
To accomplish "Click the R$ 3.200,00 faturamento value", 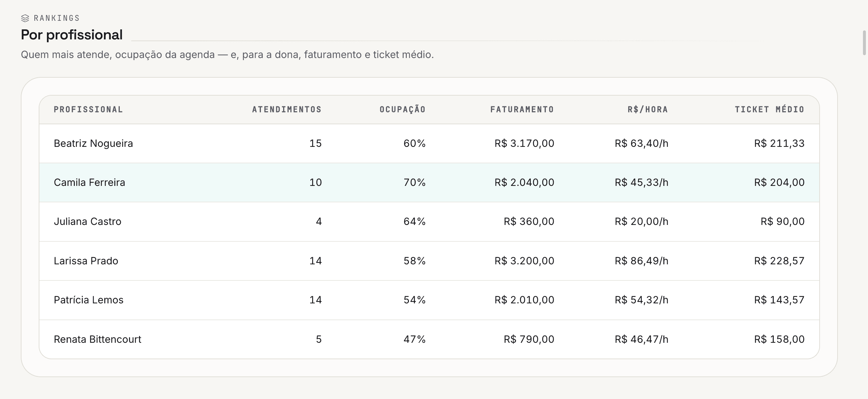I will (x=524, y=261).
